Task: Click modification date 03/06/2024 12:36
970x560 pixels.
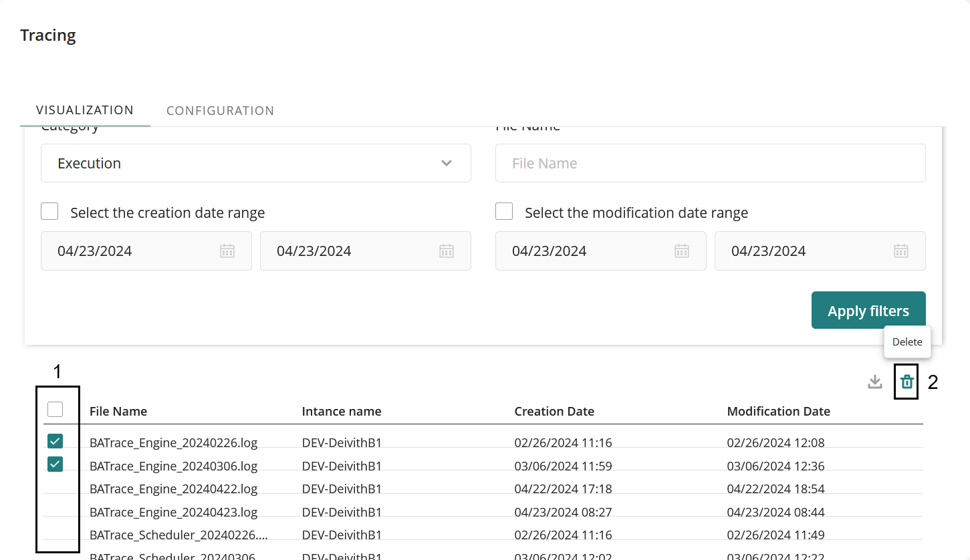Action: 776,466
